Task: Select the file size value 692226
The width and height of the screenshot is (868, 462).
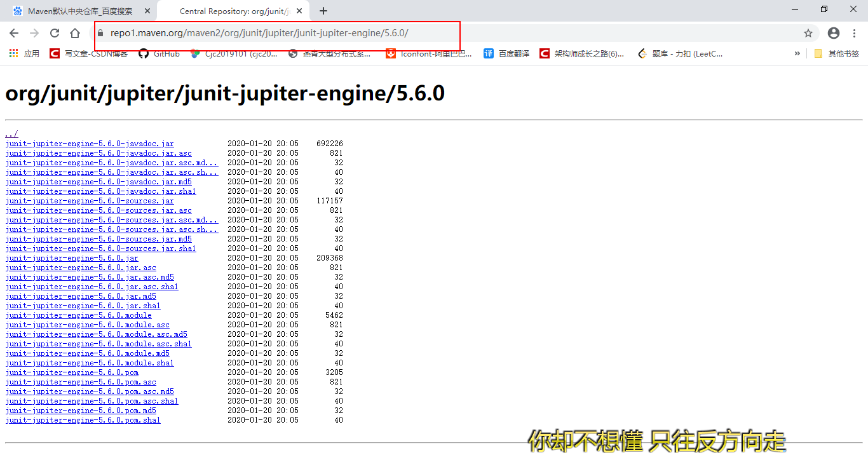Action: tap(330, 144)
